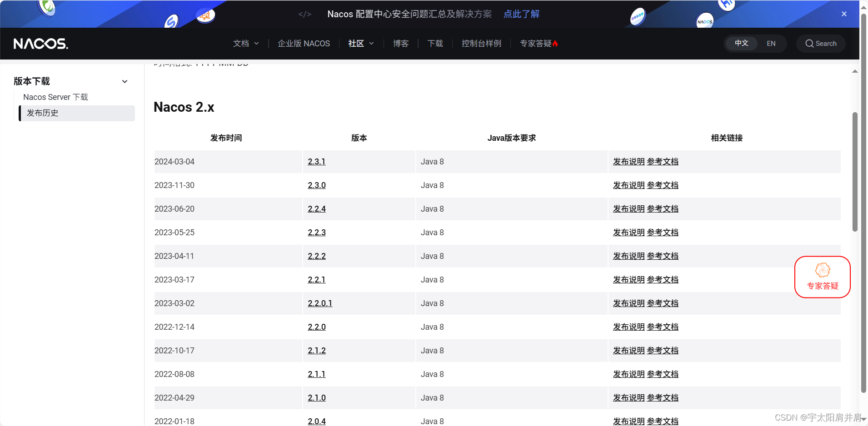868x426 pixels.
Task: Click the inner page scrollbar thumb
Action: pyautogui.click(x=855, y=172)
